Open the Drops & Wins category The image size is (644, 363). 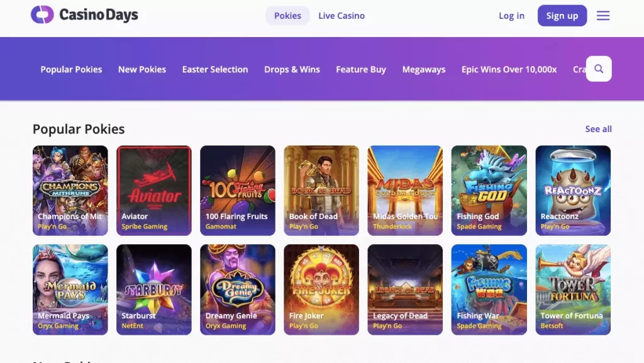click(x=292, y=69)
